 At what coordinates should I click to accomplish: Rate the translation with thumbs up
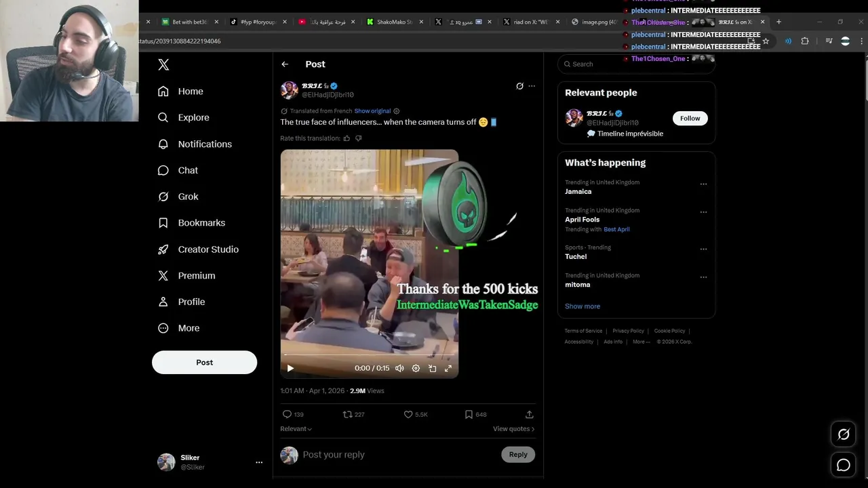347,138
